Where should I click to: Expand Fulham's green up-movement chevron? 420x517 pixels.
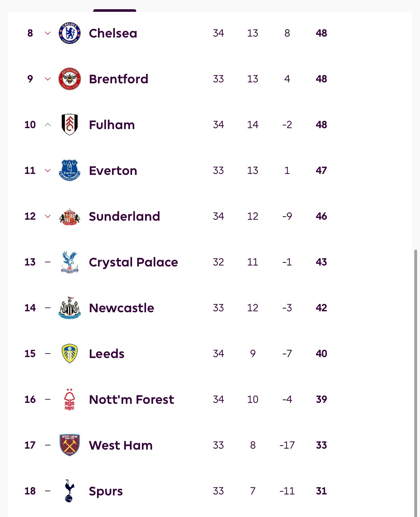click(48, 125)
